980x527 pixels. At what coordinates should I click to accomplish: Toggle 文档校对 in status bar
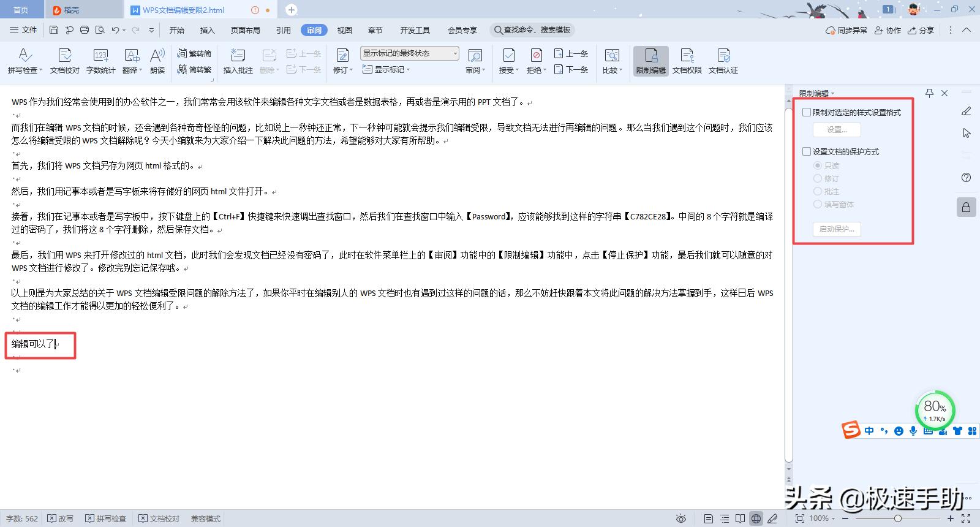159,518
